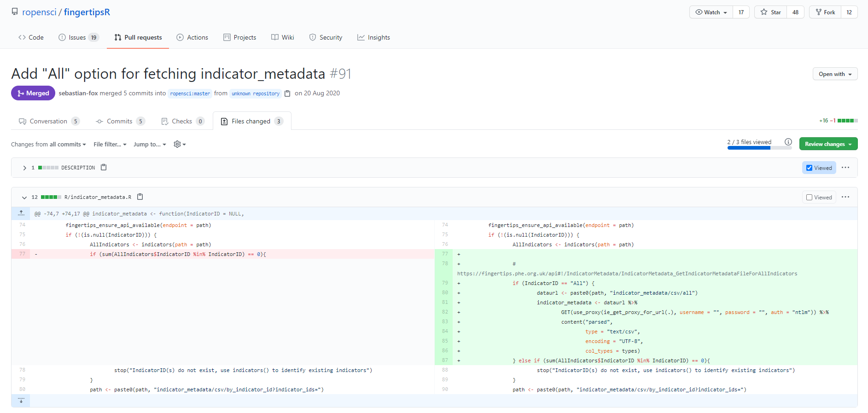Click DESCRIPTION file name

click(78, 168)
